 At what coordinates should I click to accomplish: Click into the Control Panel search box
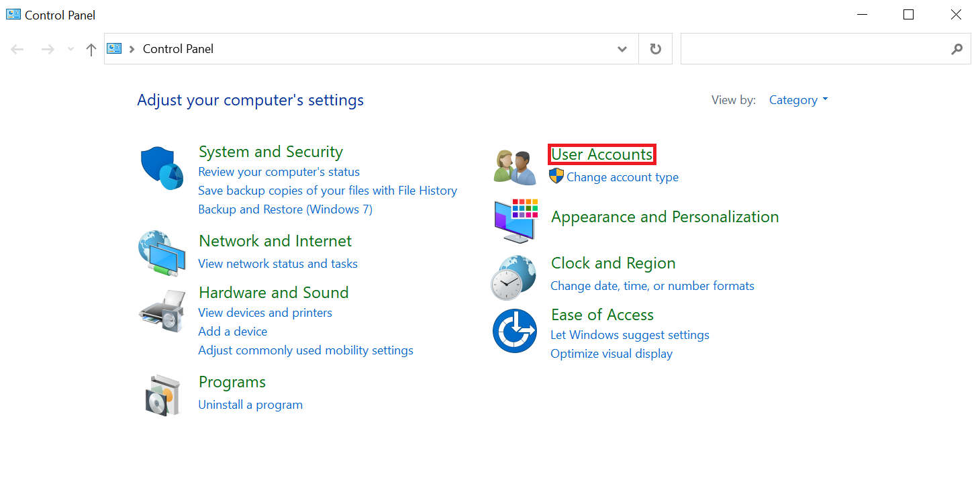(x=816, y=49)
